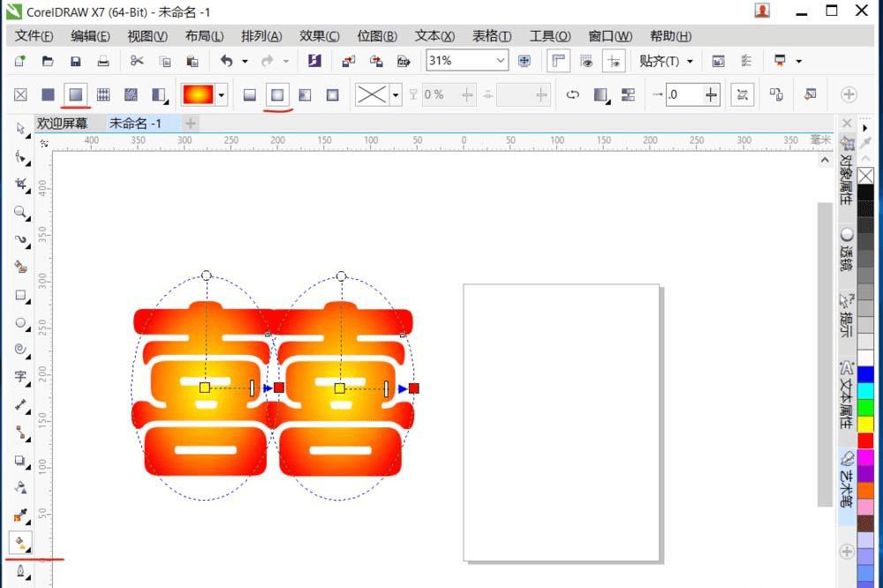Close the docker panel with X
This screenshot has height=588, width=883.
tap(847, 123)
